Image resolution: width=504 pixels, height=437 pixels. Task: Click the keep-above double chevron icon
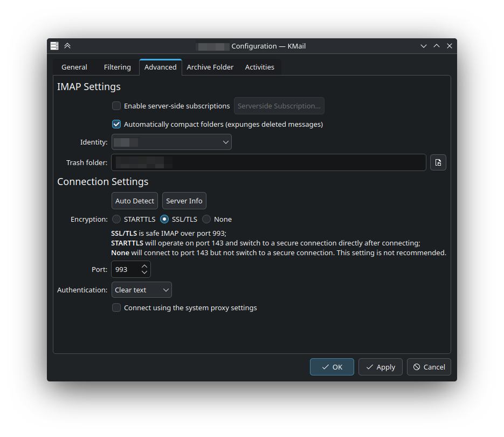(x=67, y=46)
